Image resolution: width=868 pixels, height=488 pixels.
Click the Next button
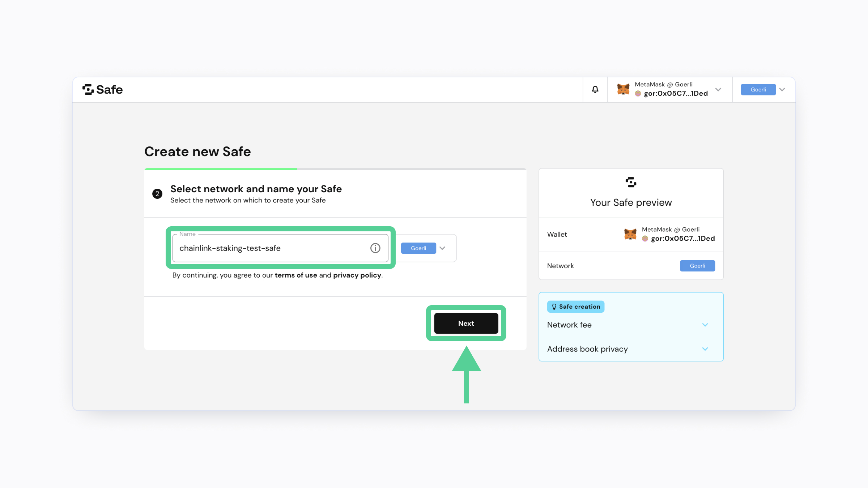tap(466, 323)
